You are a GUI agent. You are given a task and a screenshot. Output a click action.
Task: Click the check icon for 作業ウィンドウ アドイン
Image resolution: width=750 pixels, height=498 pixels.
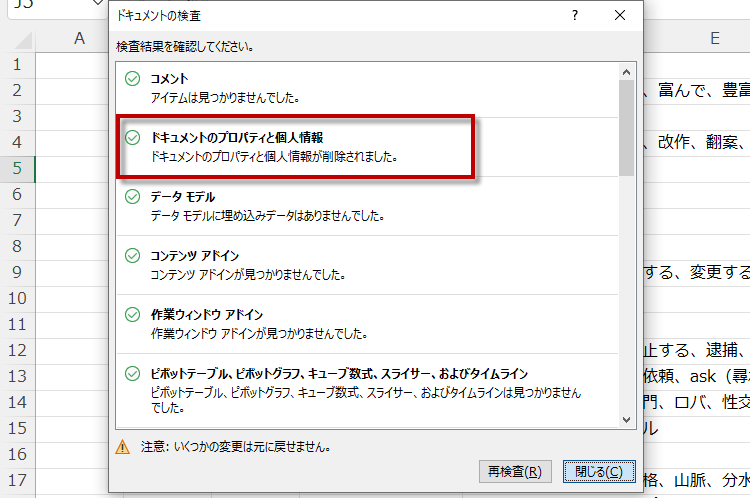[x=132, y=315]
